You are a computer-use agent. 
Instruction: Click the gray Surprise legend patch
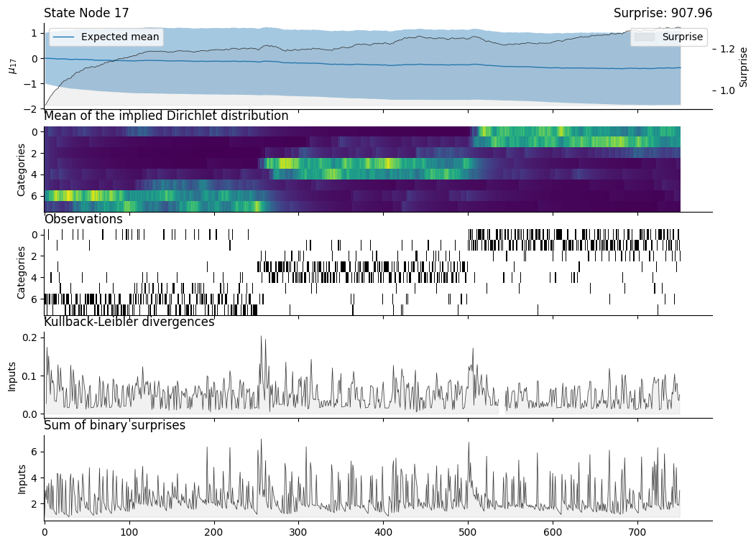click(645, 37)
